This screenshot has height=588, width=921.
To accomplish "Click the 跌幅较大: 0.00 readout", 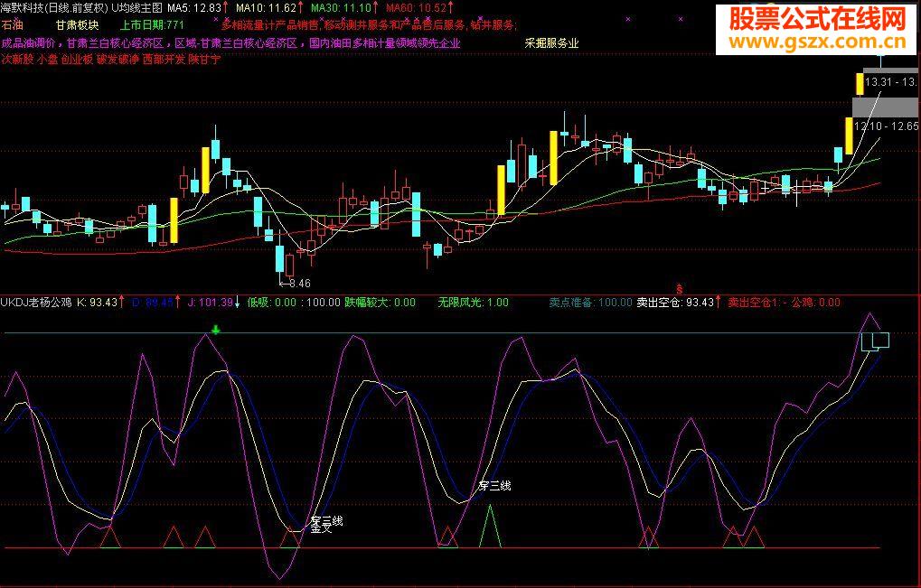I will (x=380, y=303).
